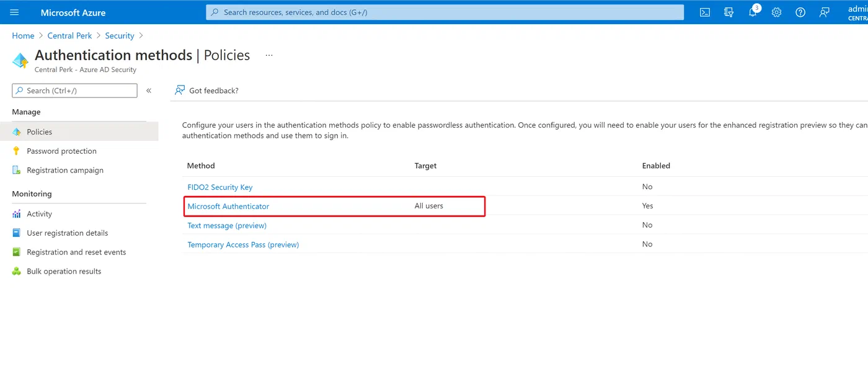Screen dimensions: 868x366
Task: Open the admin account menu
Action: tap(857, 12)
